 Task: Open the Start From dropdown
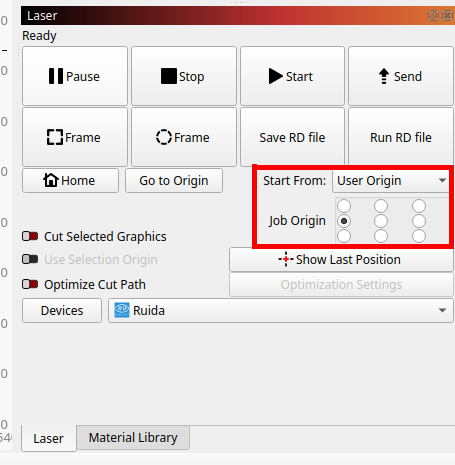pyautogui.click(x=391, y=181)
